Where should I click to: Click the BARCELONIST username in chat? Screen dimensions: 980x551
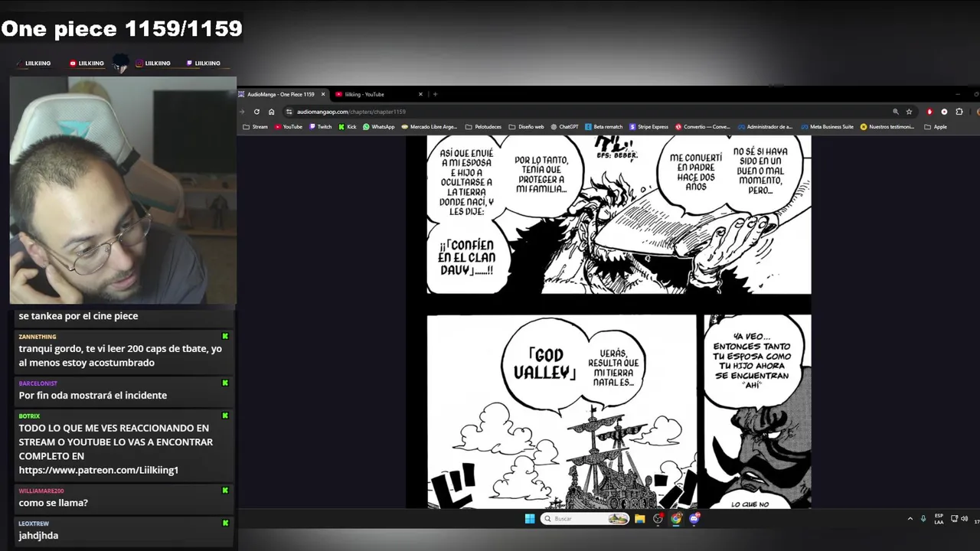(38, 383)
